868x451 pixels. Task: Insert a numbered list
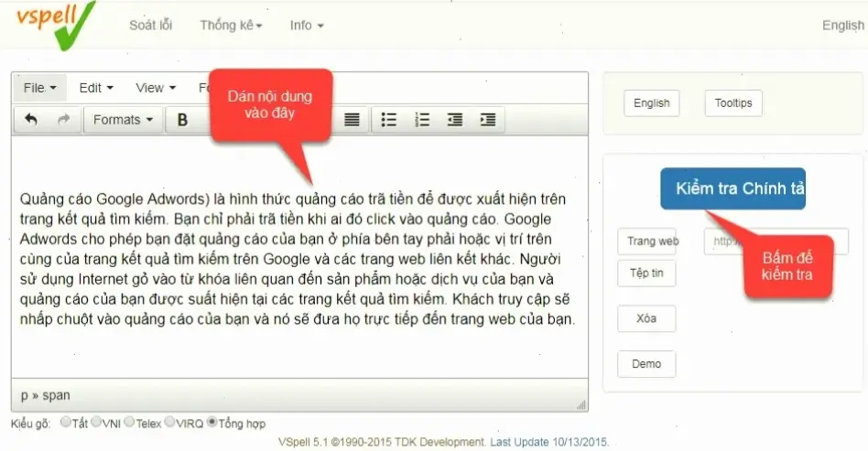click(x=422, y=120)
